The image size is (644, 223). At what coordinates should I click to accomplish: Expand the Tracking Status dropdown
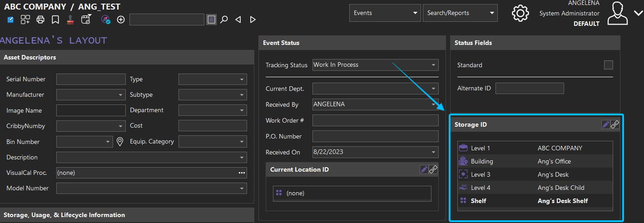pos(433,65)
